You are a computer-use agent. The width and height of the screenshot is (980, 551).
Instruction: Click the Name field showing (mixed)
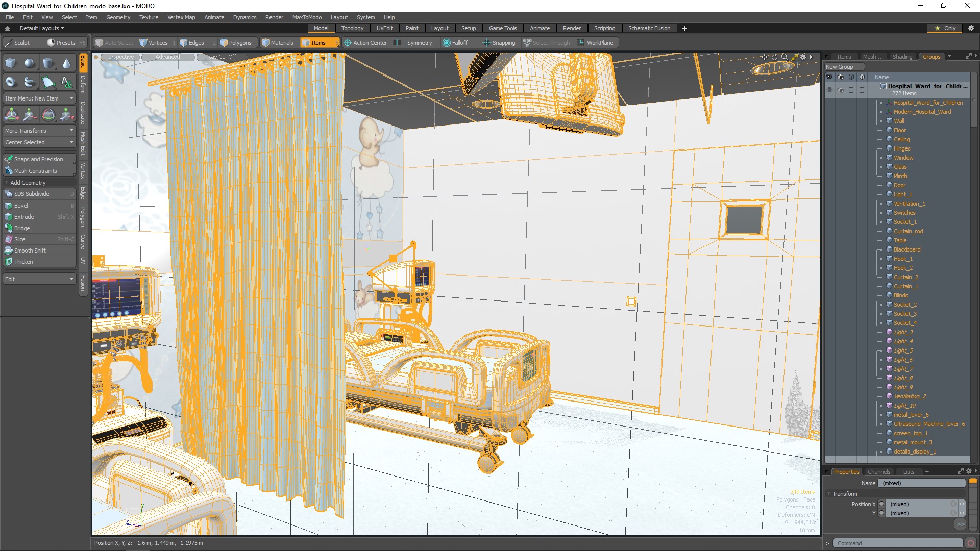click(x=922, y=483)
